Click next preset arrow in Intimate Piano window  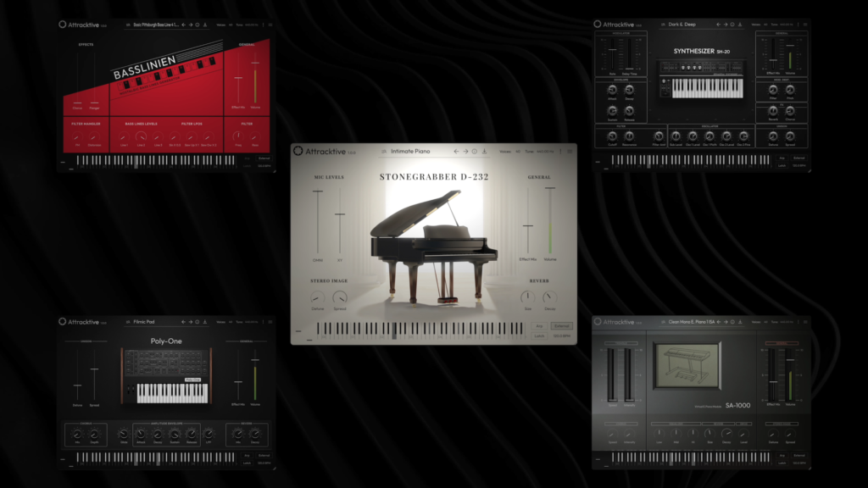465,152
